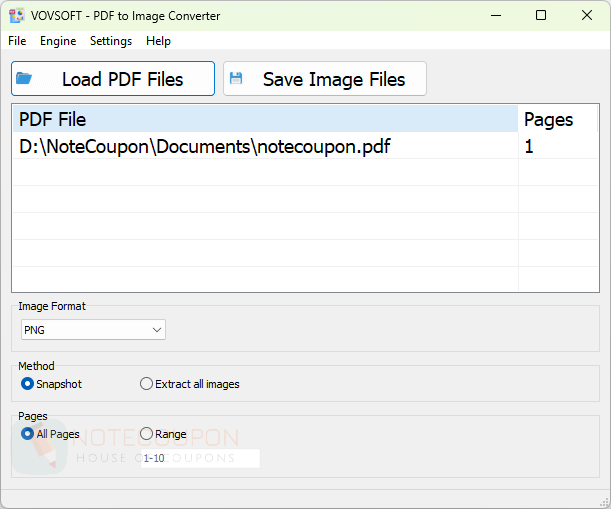Viewport: 611px width, 509px height.
Task: Expand the PNG image format dropdown
Action: pos(93,330)
